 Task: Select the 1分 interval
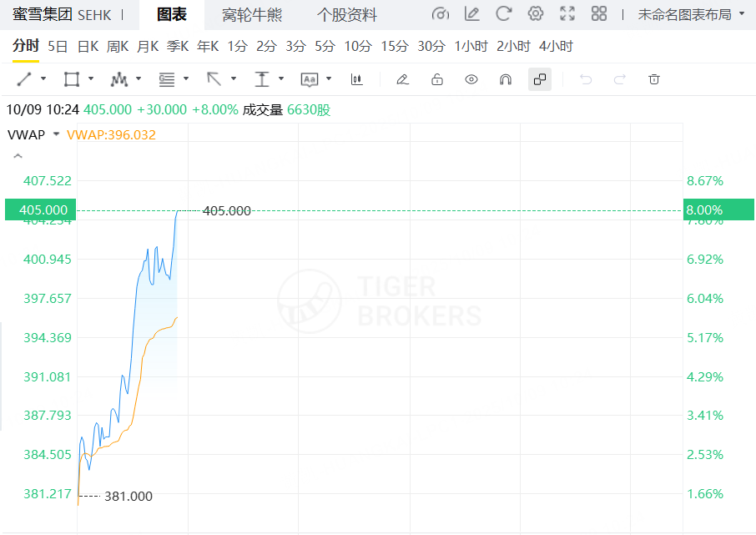[x=237, y=46]
